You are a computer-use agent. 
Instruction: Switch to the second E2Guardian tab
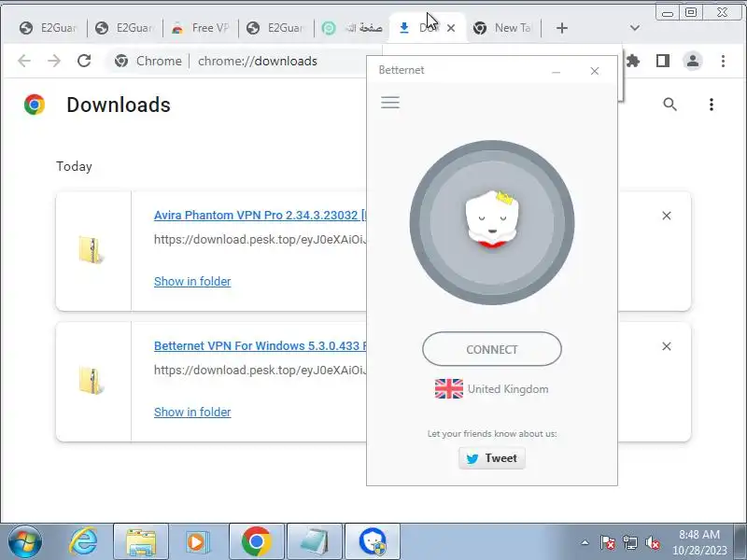tap(124, 28)
